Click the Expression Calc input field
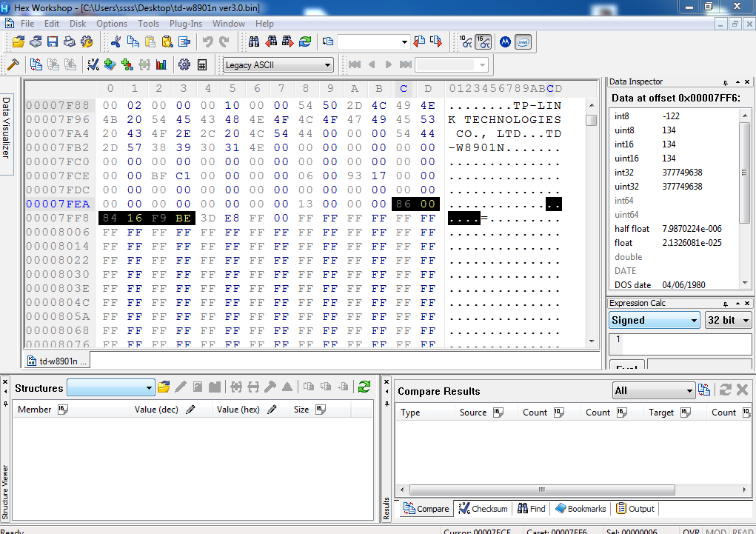This screenshot has width=756, height=534. pos(680,344)
